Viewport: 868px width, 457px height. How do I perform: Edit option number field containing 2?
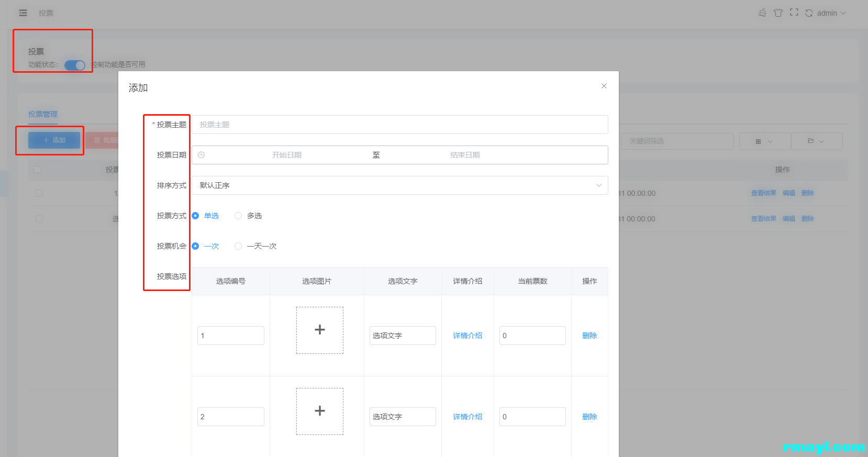231,417
